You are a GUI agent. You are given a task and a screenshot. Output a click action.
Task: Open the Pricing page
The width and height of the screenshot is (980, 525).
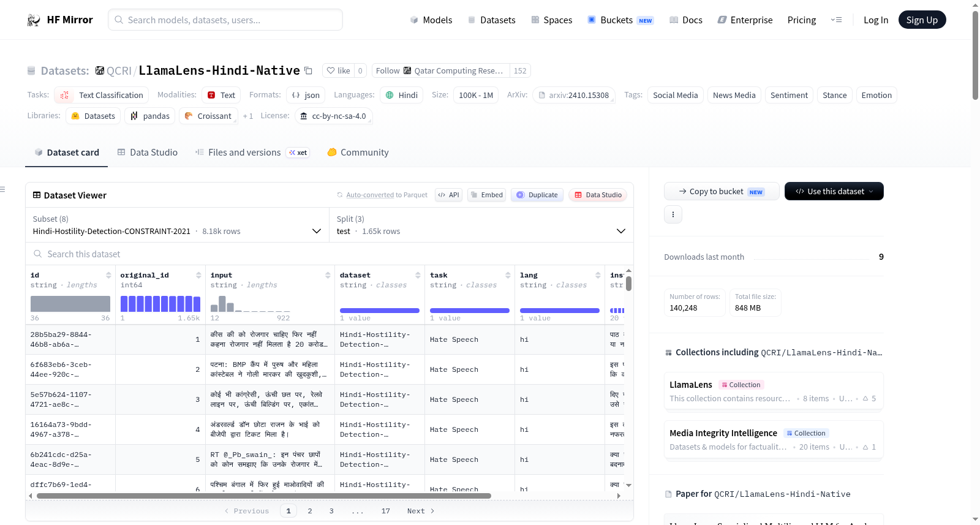pyautogui.click(x=802, y=20)
